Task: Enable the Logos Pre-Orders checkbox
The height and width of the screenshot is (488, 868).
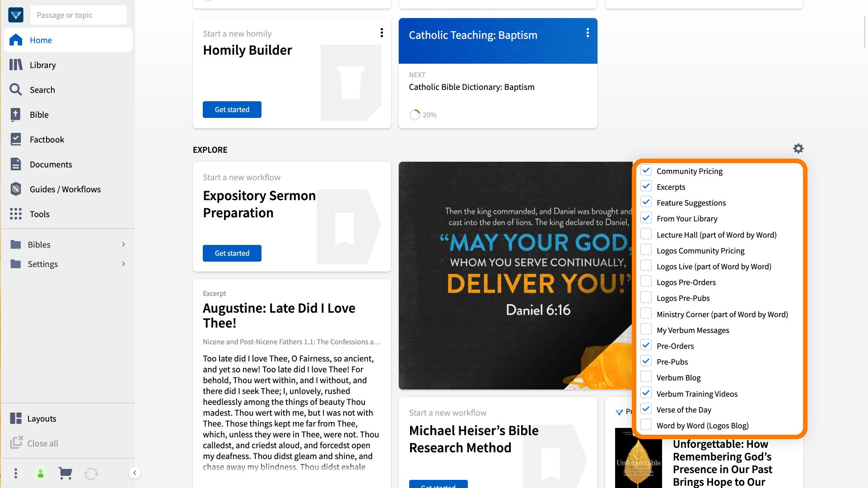Action: click(x=646, y=282)
